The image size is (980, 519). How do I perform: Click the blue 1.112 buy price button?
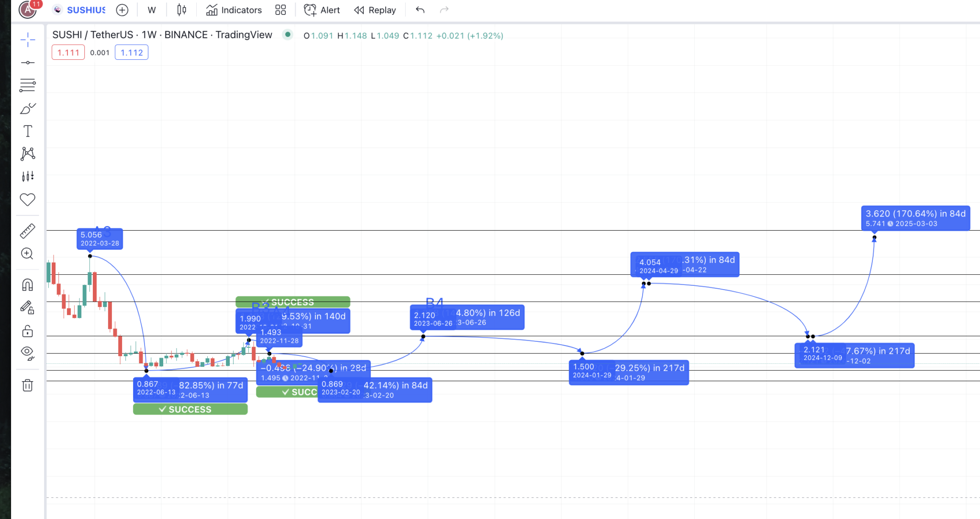click(132, 53)
